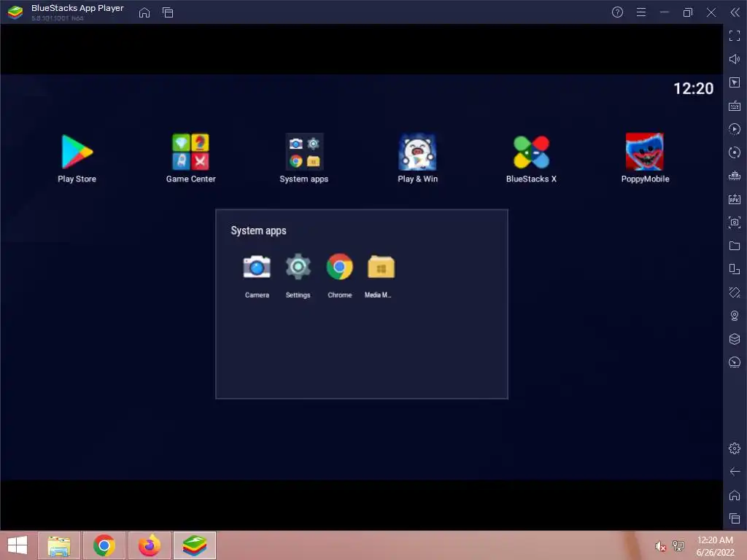
Task: Open the BlueStacks help icon
Action: tap(617, 12)
